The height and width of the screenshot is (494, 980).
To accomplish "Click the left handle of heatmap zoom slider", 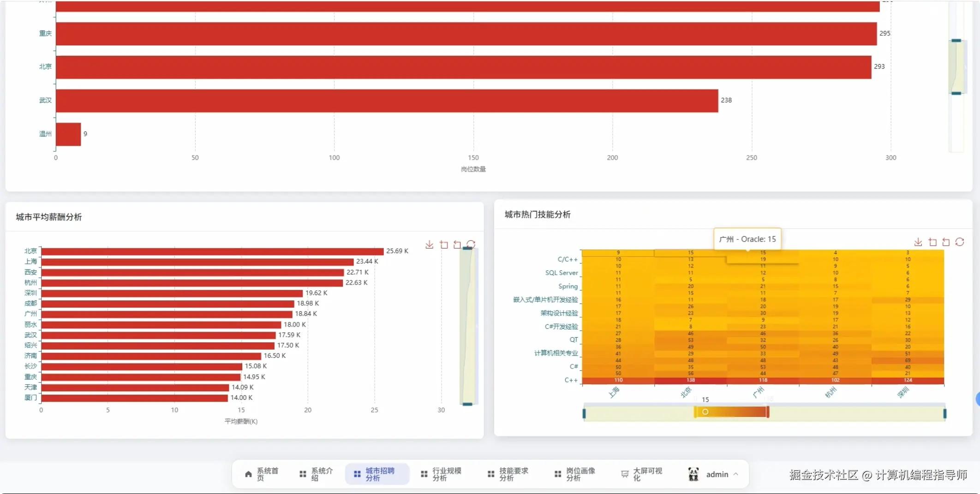I will (x=584, y=413).
